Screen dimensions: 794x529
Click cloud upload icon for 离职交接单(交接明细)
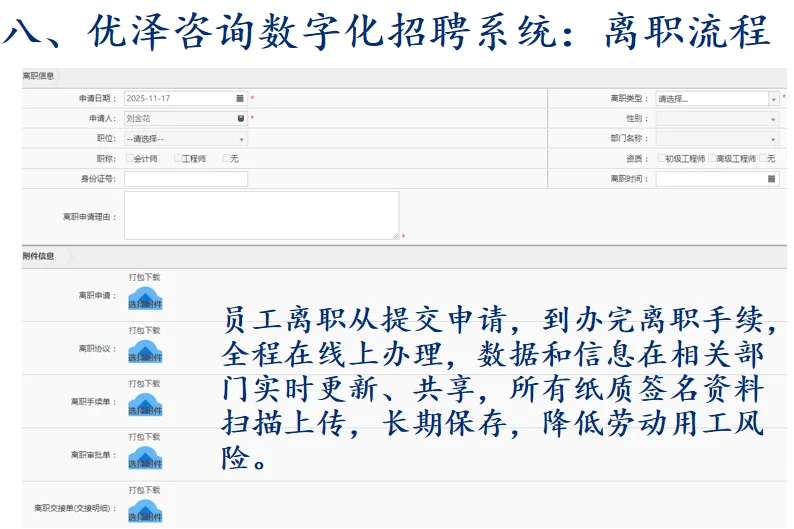pyautogui.click(x=145, y=511)
